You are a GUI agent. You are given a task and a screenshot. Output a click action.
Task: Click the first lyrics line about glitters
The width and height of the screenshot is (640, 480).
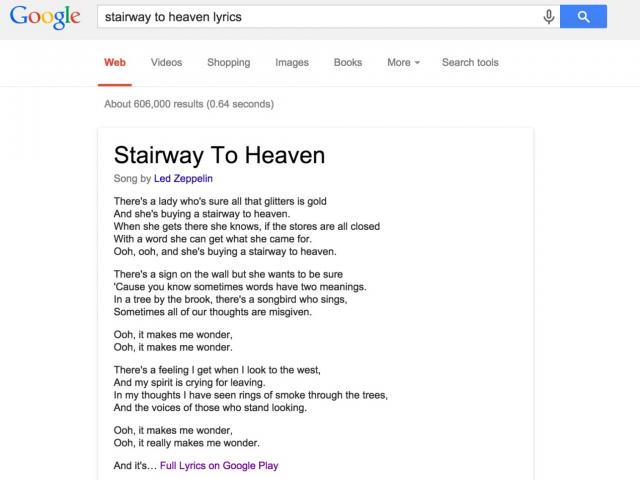tap(220, 201)
